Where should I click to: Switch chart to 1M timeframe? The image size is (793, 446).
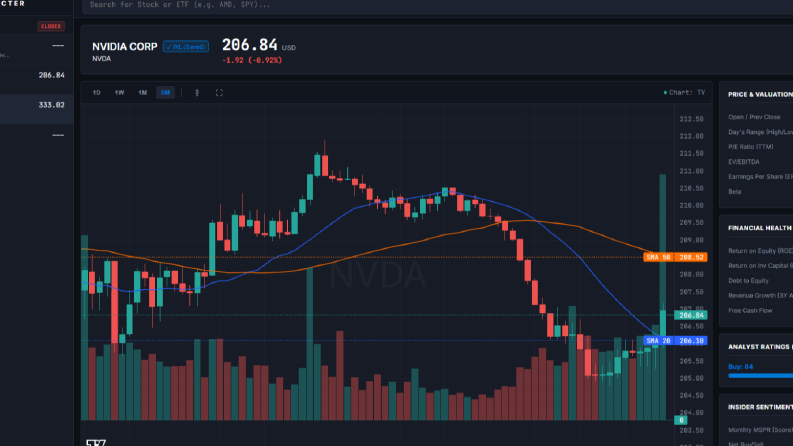pos(143,93)
